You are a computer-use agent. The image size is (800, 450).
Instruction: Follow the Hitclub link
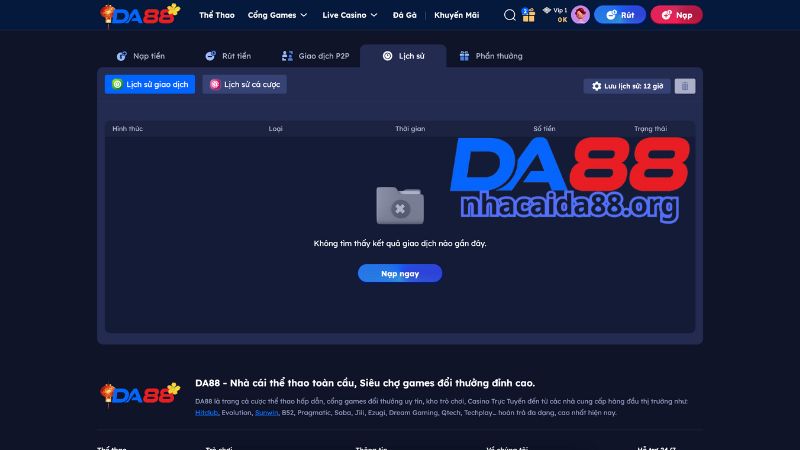(x=207, y=412)
